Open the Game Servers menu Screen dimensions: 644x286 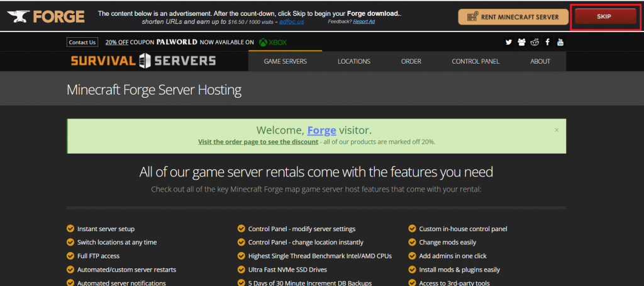point(285,61)
